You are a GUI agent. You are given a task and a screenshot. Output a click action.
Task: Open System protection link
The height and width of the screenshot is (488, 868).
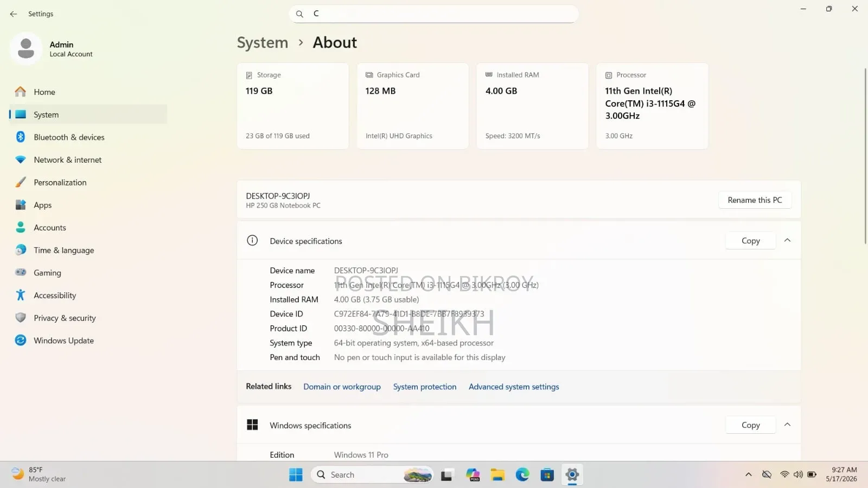point(425,387)
